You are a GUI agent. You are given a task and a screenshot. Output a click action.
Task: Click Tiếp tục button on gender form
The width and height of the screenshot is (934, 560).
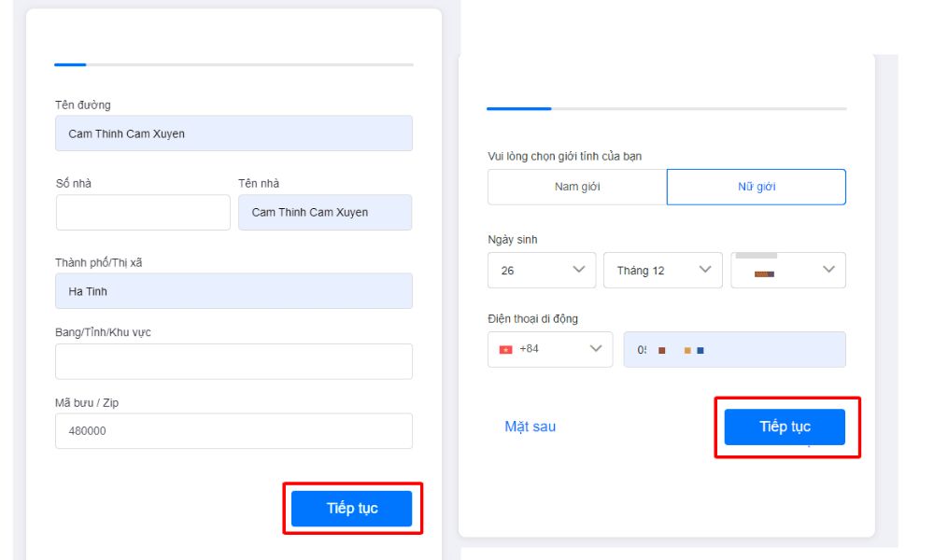[785, 427]
